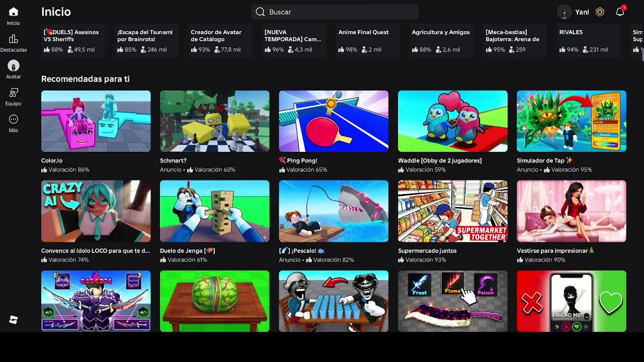Open ¡Pescalo! shark game thumbnail
The image size is (644, 362).
click(334, 211)
